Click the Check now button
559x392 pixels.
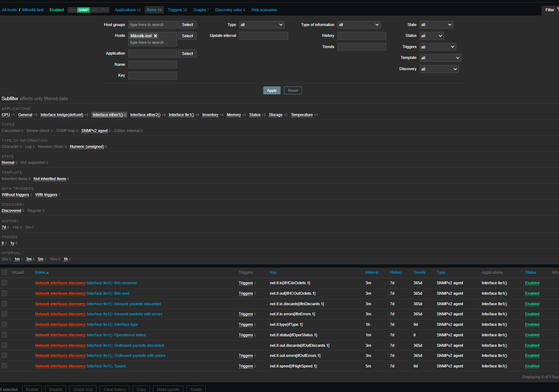(83, 389)
